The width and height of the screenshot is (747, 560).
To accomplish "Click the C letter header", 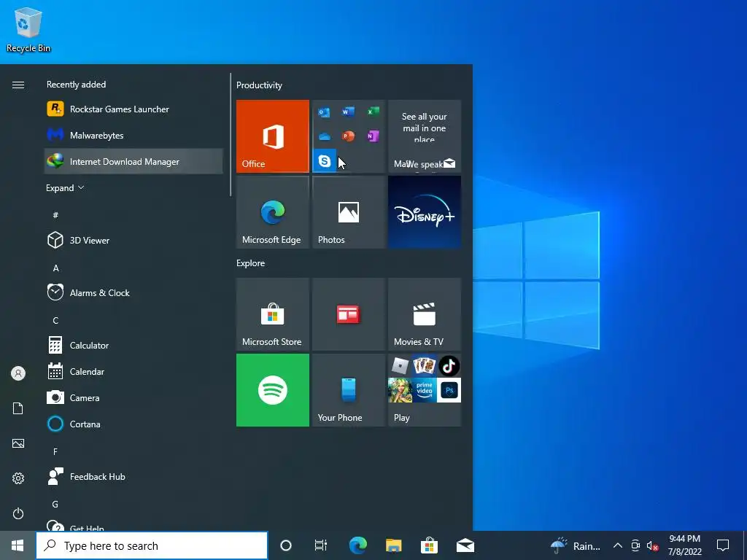I will (55, 321).
